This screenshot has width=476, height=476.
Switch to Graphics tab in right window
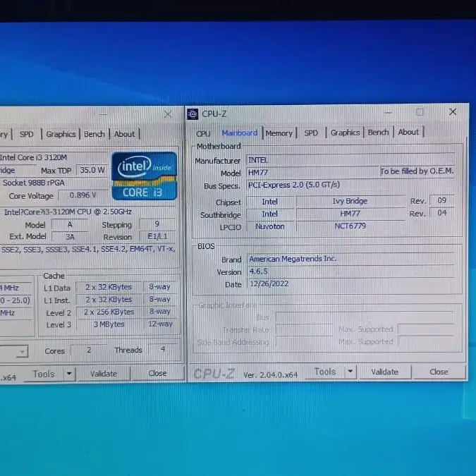click(x=345, y=133)
